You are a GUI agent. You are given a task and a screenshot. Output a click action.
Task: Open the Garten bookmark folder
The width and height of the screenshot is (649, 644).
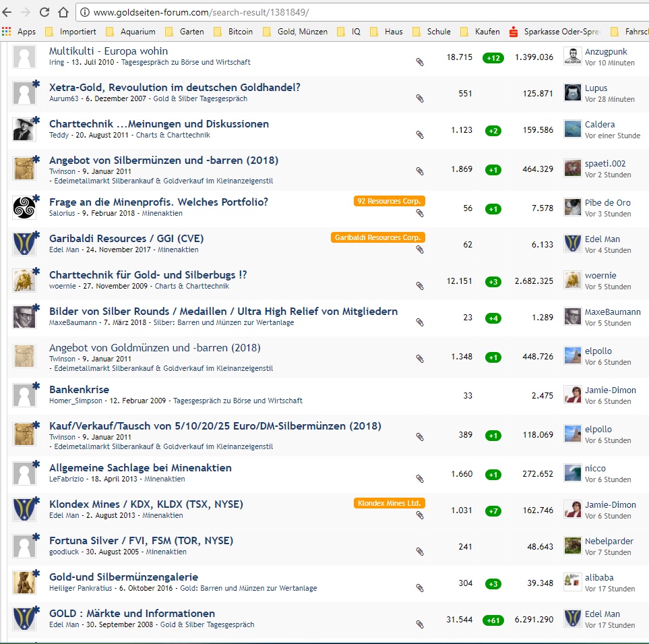185,32
